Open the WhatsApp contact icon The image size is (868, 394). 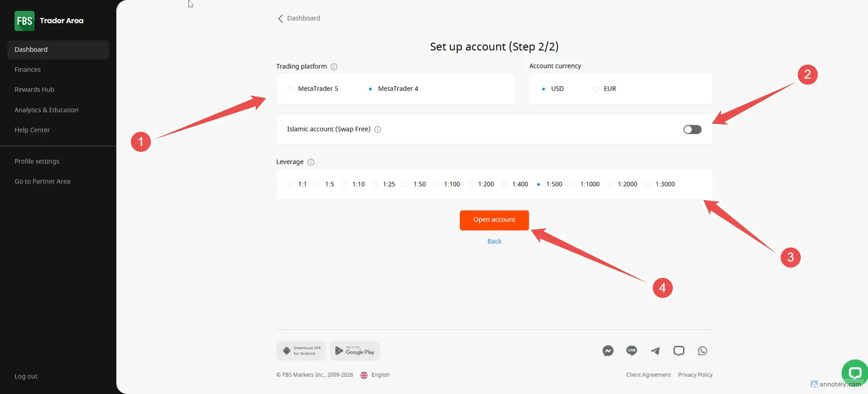point(702,351)
